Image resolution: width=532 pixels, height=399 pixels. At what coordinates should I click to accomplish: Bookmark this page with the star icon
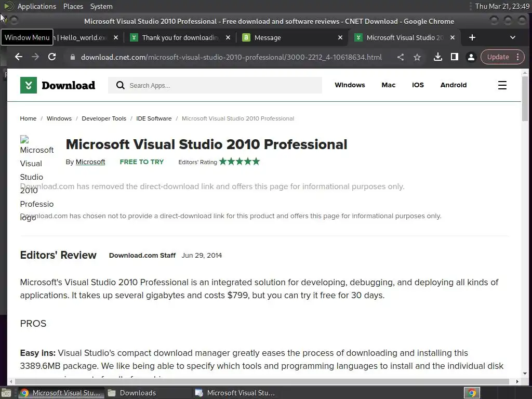pyautogui.click(x=417, y=57)
